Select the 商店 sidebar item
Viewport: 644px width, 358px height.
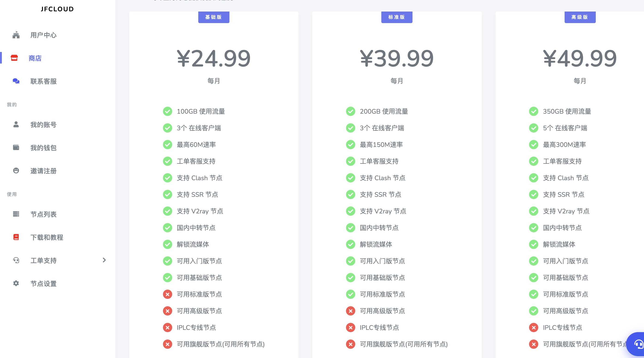point(35,58)
